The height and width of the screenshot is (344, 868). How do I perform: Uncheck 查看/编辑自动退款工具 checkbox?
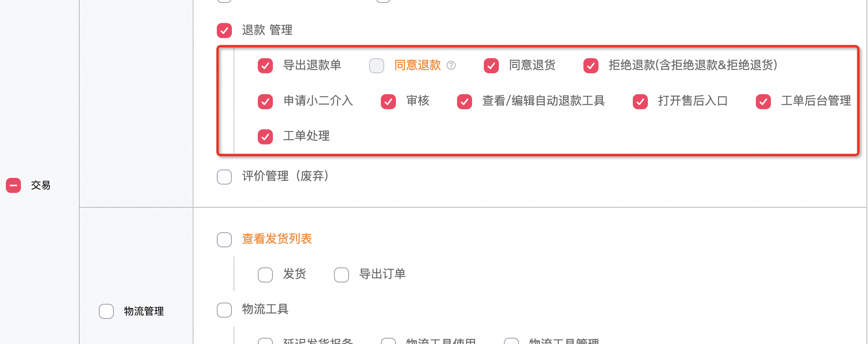coord(465,101)
